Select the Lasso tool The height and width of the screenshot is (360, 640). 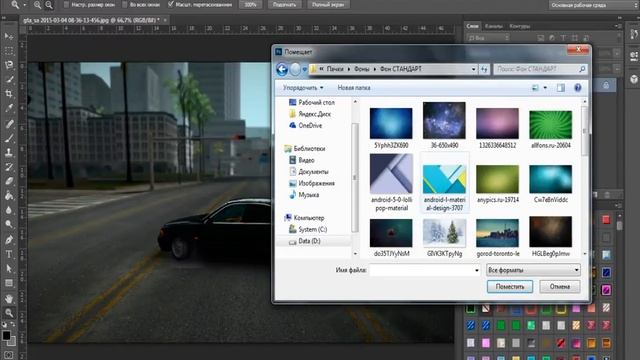click(x=9, y=65)
